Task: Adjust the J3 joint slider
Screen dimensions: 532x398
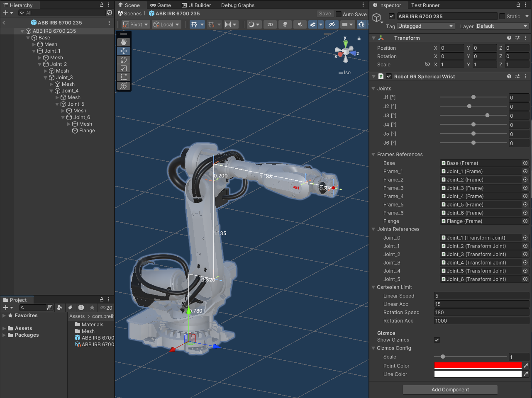Action: [473, 116]
